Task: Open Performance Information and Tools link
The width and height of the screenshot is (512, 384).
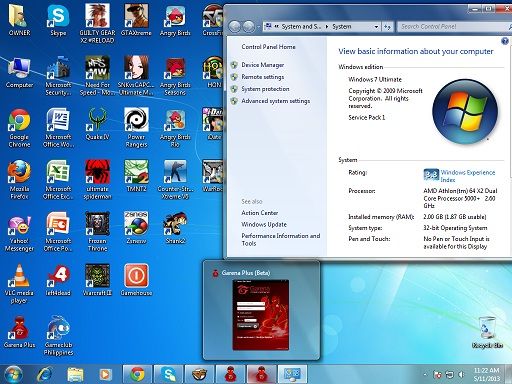Action: (281, 239)
